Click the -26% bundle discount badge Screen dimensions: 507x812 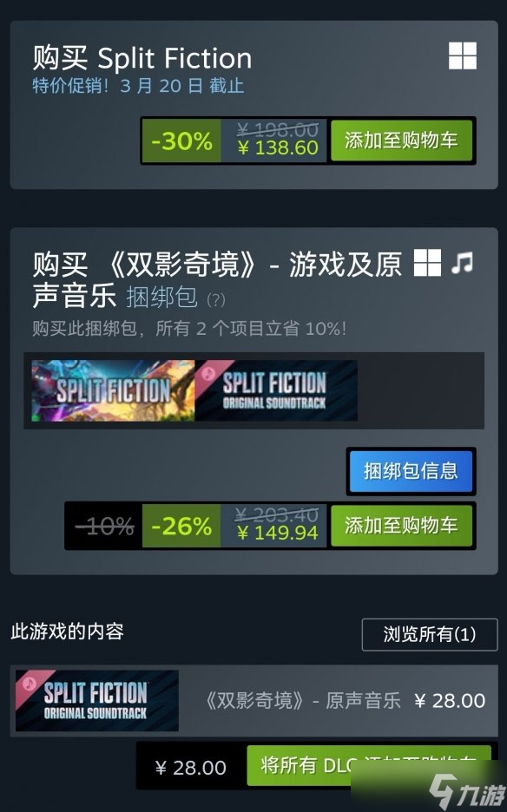pos(181,526)
